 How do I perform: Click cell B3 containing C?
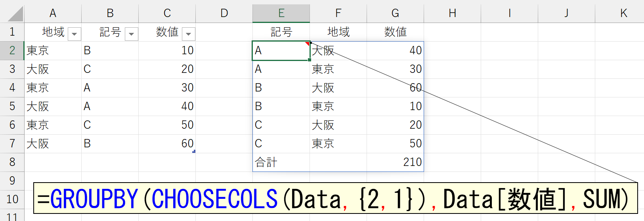(110, 69)
